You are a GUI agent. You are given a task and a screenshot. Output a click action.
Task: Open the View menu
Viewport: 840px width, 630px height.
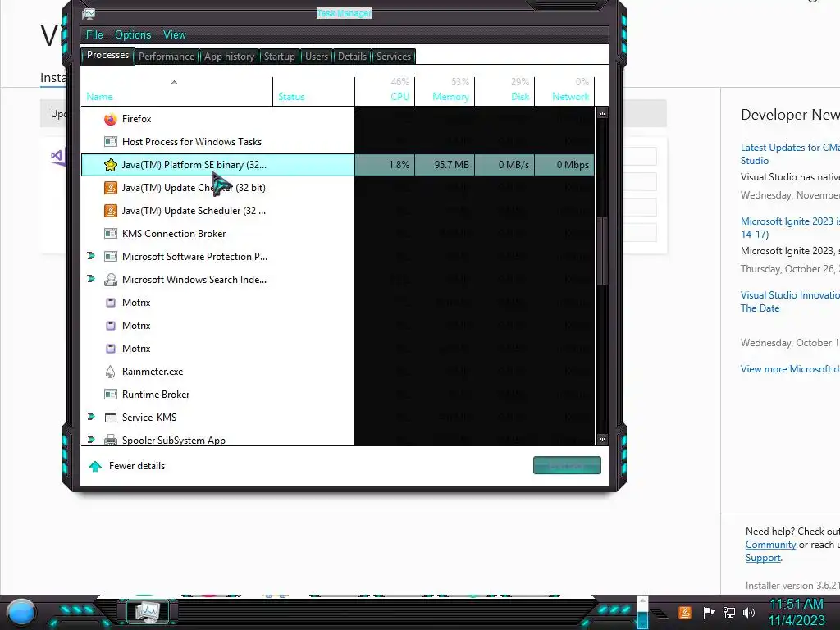(x=175, y=34)
